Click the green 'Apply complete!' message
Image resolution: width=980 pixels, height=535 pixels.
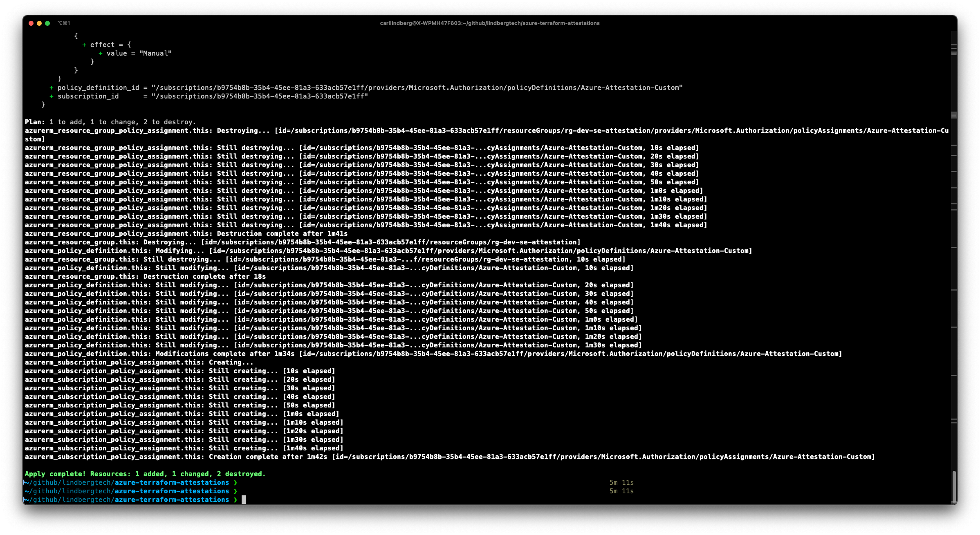[145, 474]
